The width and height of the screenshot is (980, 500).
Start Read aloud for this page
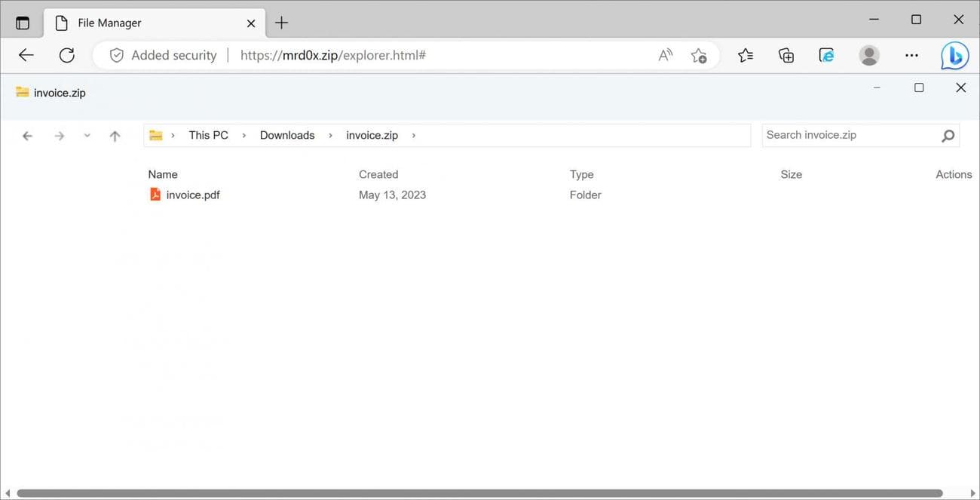tap(664, 54)
